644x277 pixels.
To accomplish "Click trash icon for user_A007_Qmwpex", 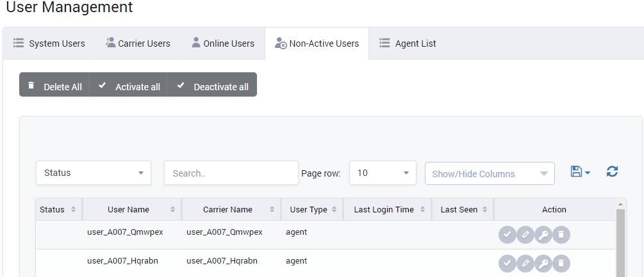I will click(x=561, y=235).
